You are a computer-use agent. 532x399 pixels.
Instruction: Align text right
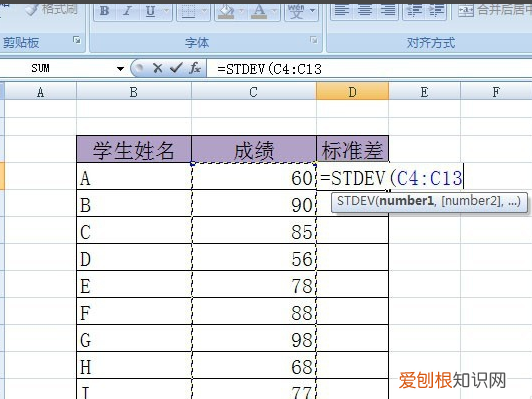(387, 11)
